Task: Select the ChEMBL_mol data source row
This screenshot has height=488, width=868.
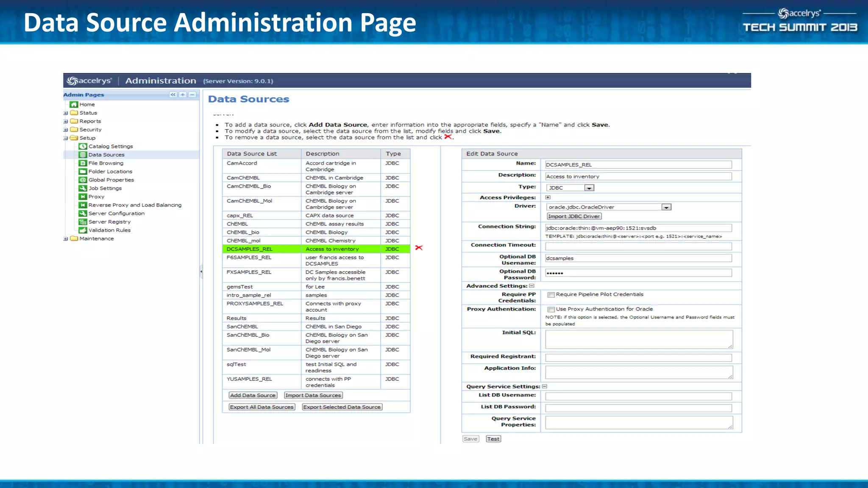Action: tap(316, 241)
